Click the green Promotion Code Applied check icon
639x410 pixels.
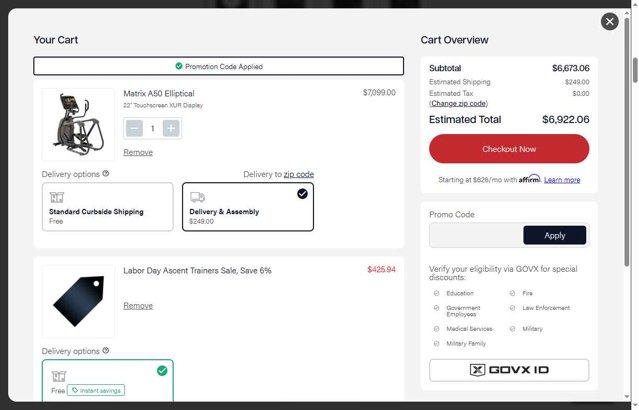pyautogui.click(x=178, y=66)
